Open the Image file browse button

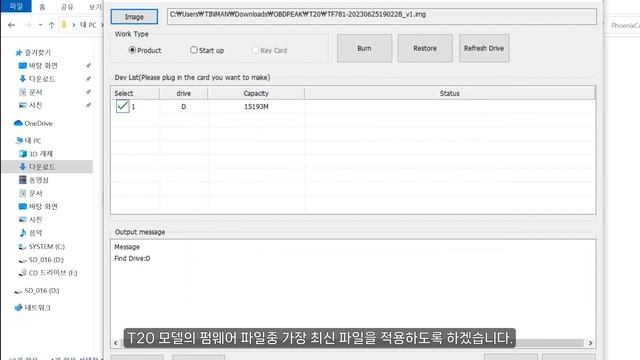pos(134,17)
